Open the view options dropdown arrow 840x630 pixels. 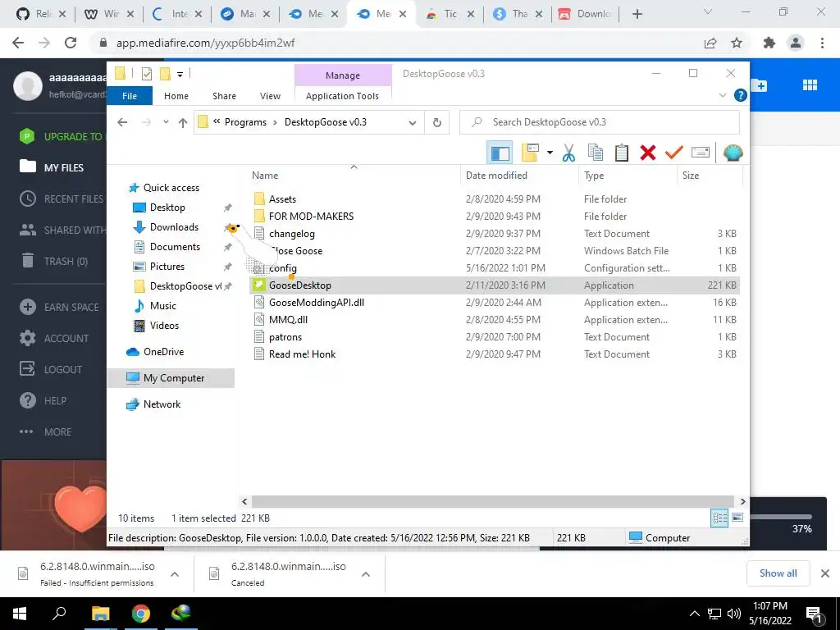pos(550,153)
